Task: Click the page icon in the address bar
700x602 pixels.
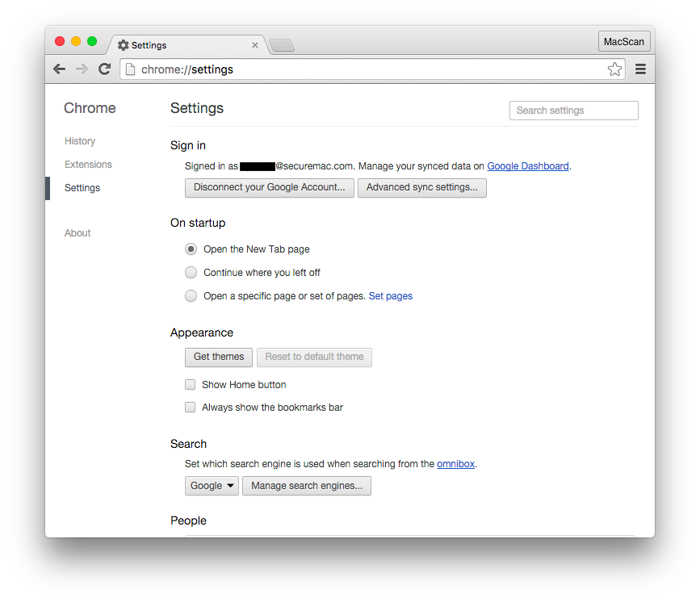Action: [130, 69]
